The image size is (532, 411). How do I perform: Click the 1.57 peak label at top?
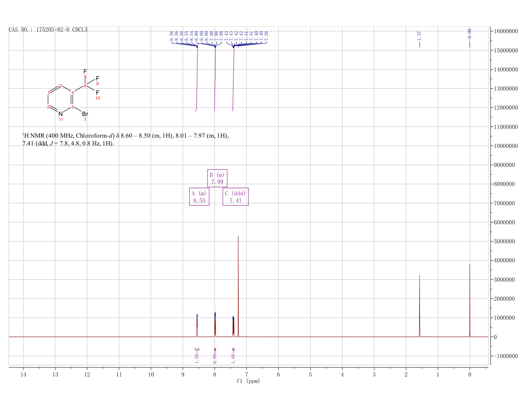click(x=419, y=36)
